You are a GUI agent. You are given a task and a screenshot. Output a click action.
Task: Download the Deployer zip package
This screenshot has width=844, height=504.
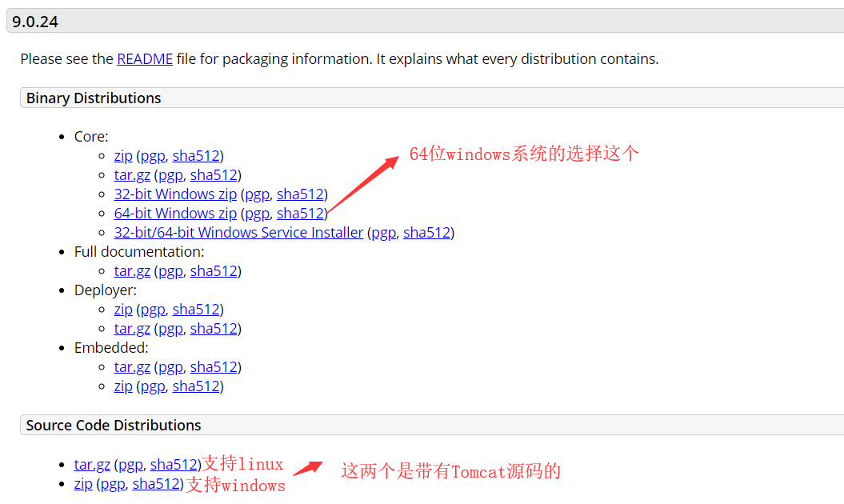click(123, 310)
